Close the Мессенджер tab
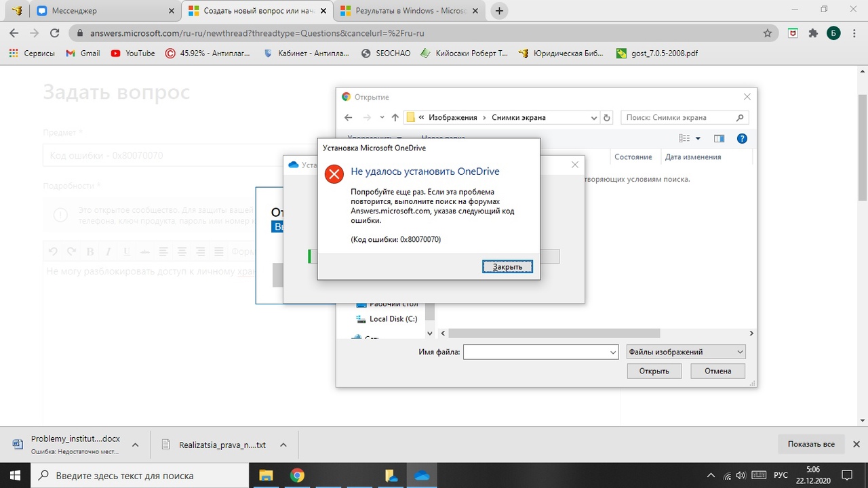Viewport: 868px width, 488px height. click(170, 11)
